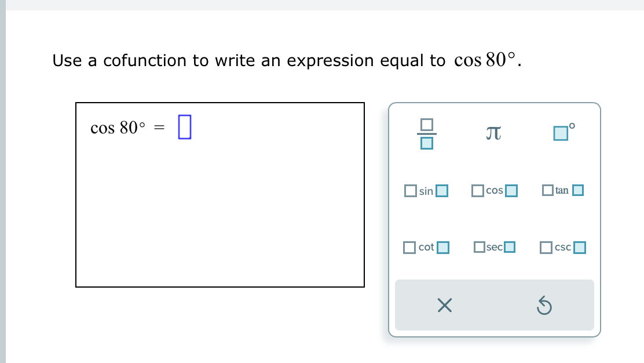Viewport: 644px width, 363px height.
Task: Clear the answer with the X button
Action: [444, 305]
